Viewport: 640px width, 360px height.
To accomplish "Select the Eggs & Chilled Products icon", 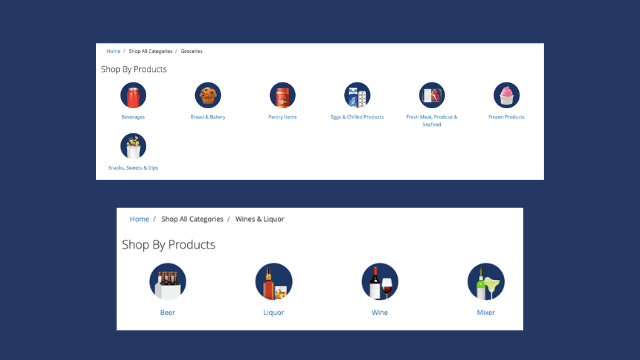I will click(x=357, y=95).
